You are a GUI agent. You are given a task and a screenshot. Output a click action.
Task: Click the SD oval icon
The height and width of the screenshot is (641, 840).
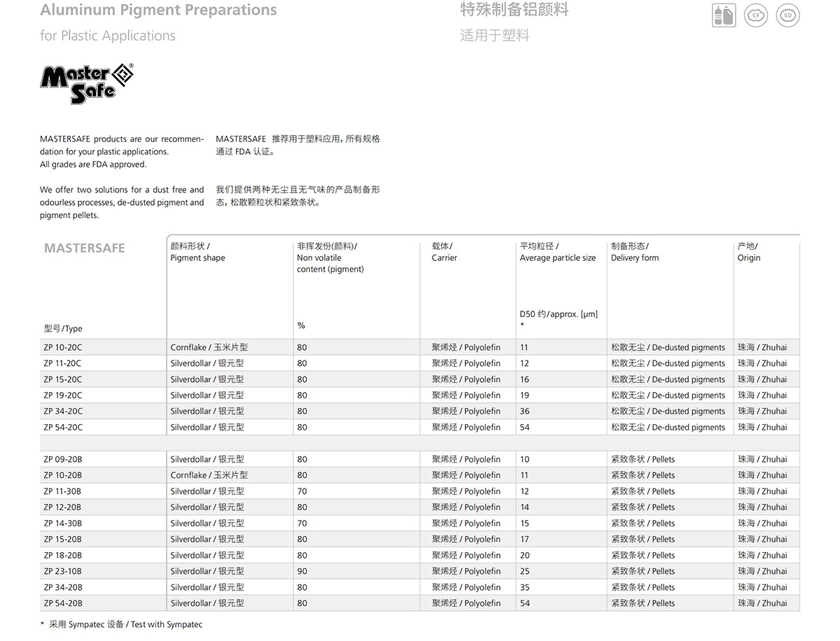coord(788,15)
